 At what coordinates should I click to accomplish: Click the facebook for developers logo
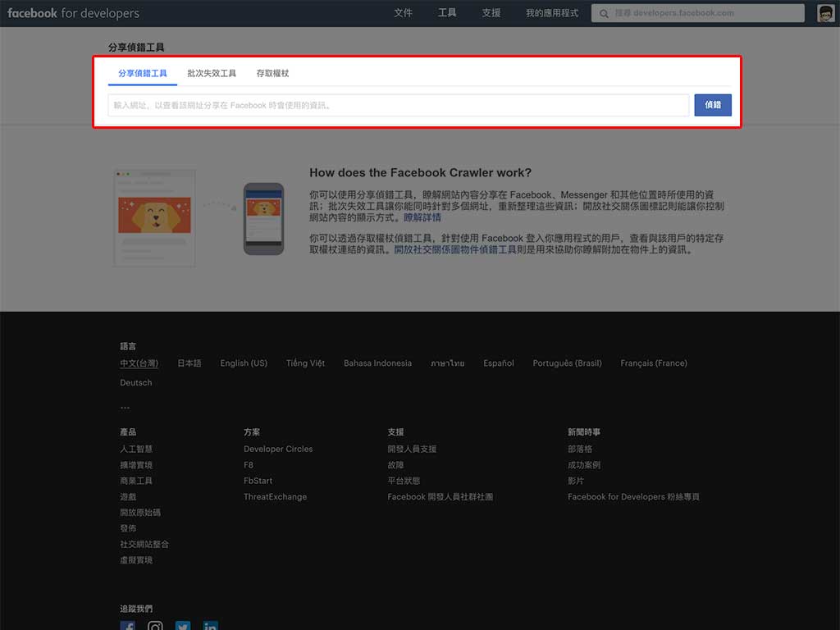pos(73,13)
